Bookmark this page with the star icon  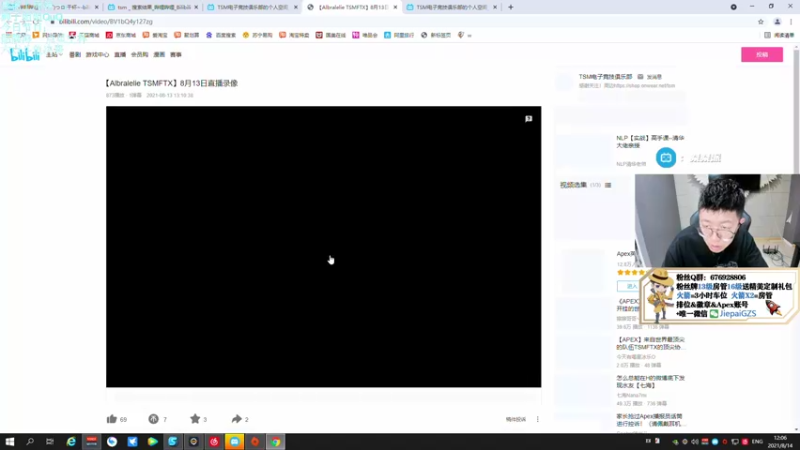point(761,21)
